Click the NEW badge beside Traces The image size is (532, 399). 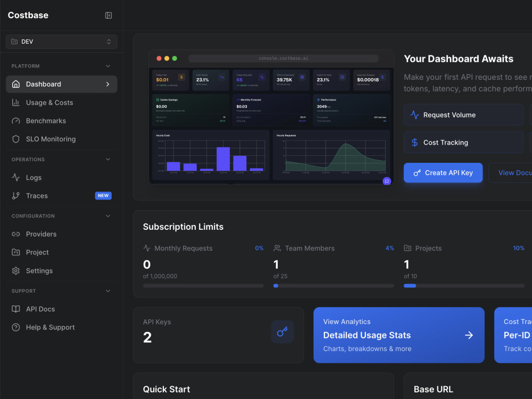[103, 196]
